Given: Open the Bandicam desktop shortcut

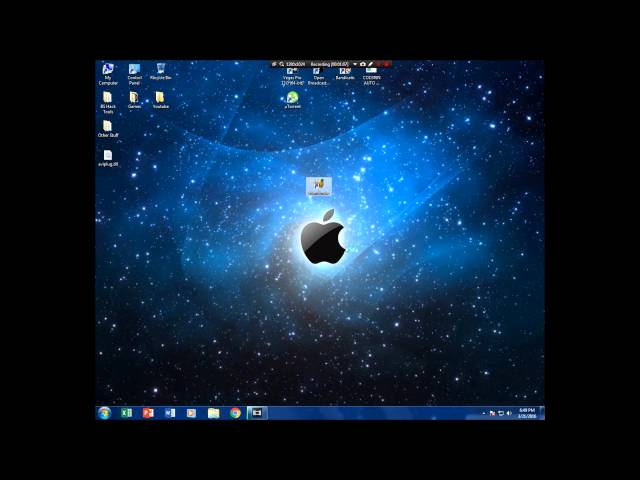Looking at the screenshot, I should pyautogui.click(x=345, y=74).
